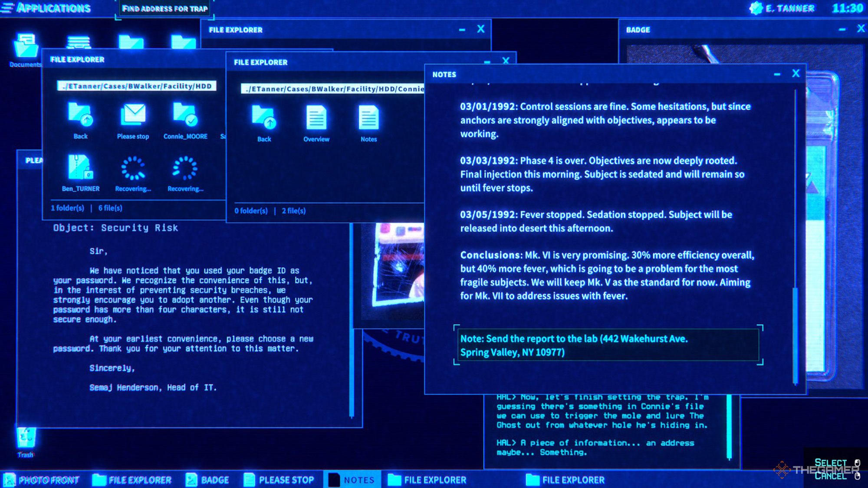Minimize the Notes window
The width and height of the screenshot is (868, 488).
tap(777, 74)
